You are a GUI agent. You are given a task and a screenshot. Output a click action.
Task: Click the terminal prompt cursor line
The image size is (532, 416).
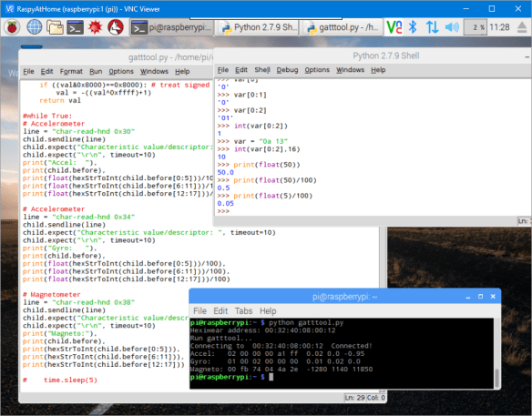point(231,377)
